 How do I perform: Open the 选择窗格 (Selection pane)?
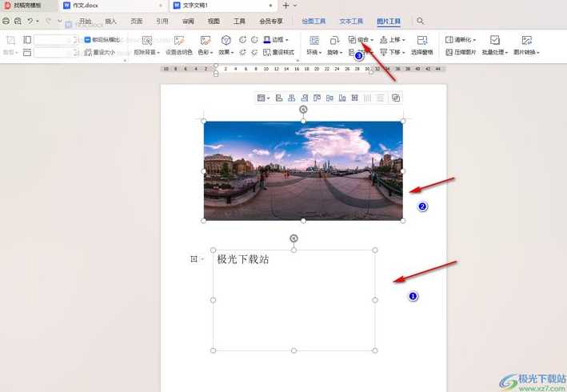(x=422, y=46)
